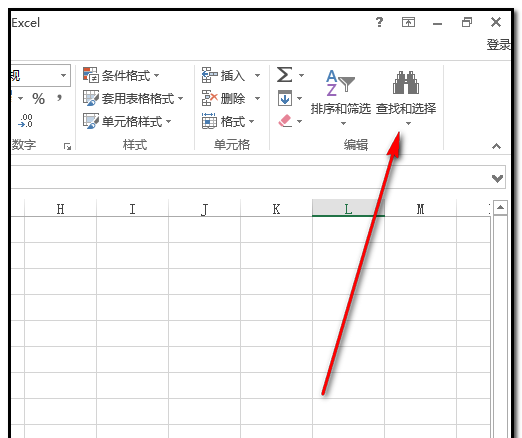The image size is (522, 438).
Task: Expand the Delete (删除) dropdown arrow
Action: click(257, 98)
